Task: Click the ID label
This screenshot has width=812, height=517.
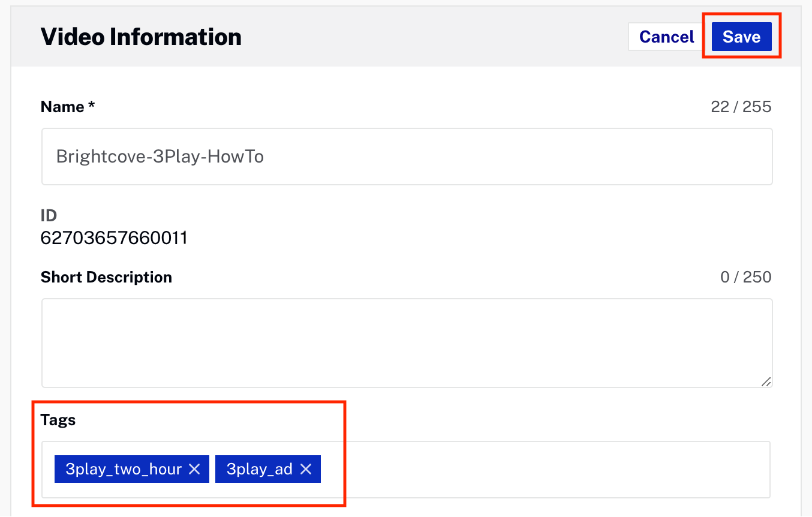Action: [x=49, y=215]
